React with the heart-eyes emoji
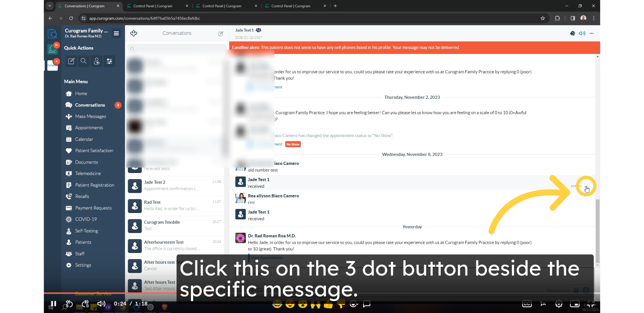This screenshot has height=313, width=644. click(x=290, y=304)
